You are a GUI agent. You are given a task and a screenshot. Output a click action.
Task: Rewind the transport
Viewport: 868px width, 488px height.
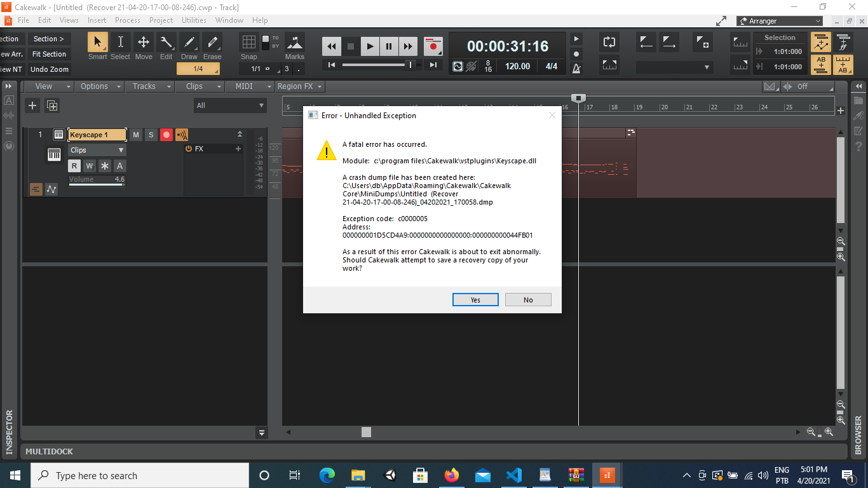click(x=332, y=46)
